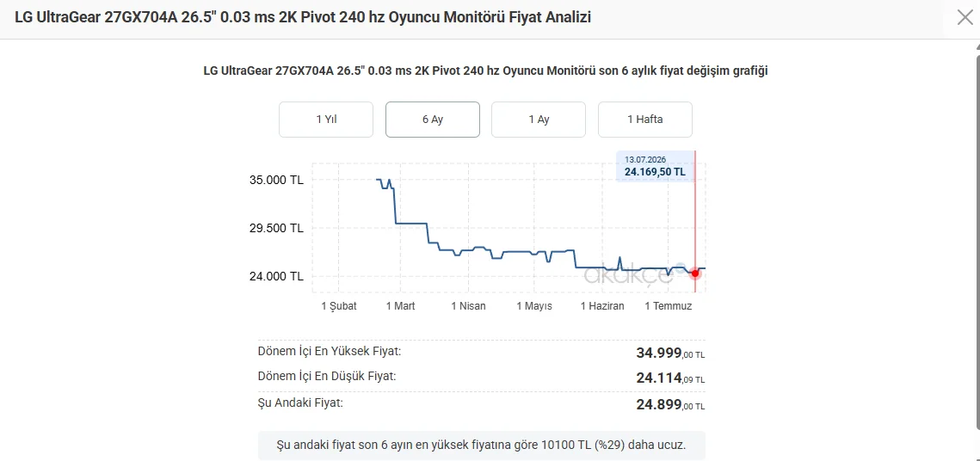
Task: Switch chart range to 1 Yıl
Action: (x=326, y=120)
